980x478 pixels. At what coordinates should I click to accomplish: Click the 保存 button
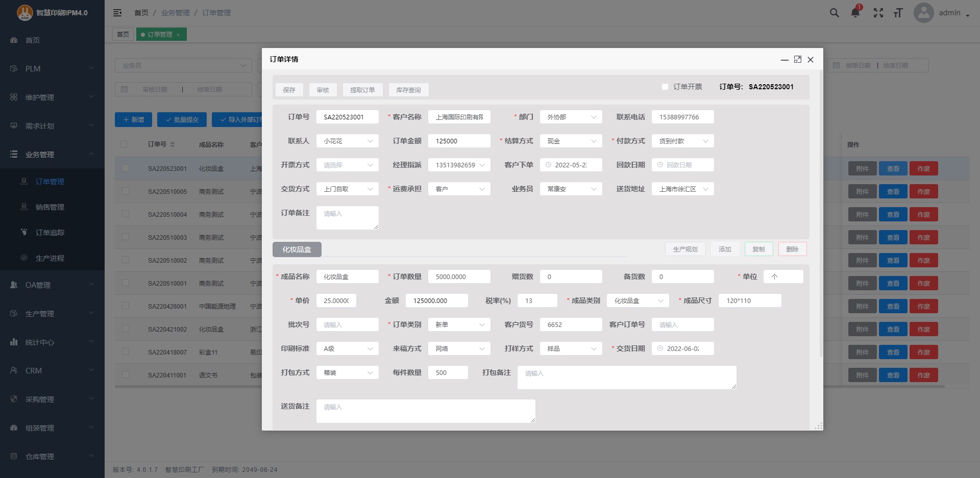pos(289,90)
